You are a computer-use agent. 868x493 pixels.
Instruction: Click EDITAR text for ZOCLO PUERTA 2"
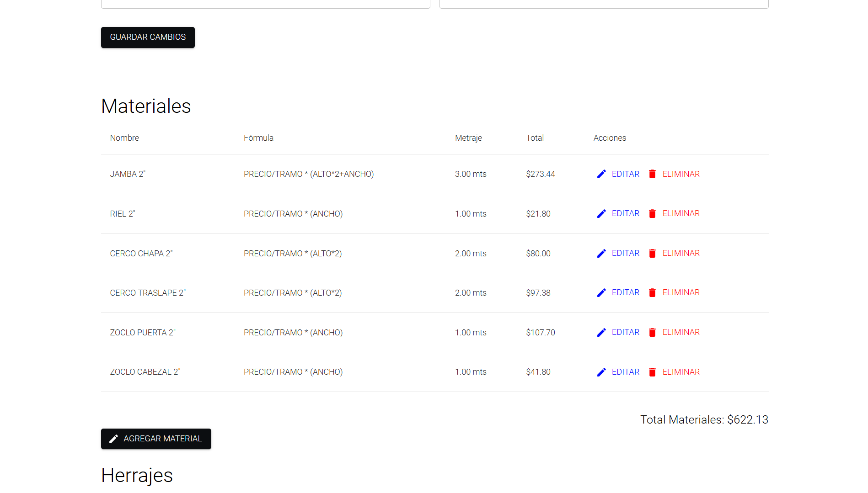click(625, 332)
